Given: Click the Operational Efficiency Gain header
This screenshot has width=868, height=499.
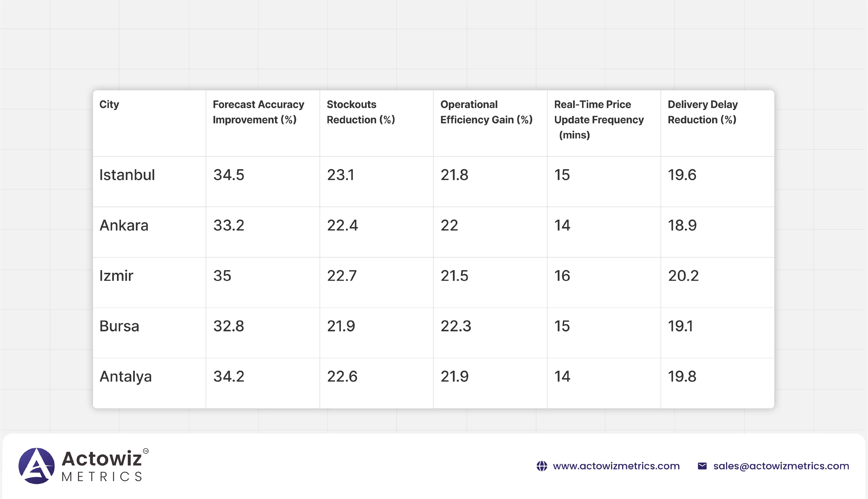Looking at the screenshot, I should click(x=486, y=112).
